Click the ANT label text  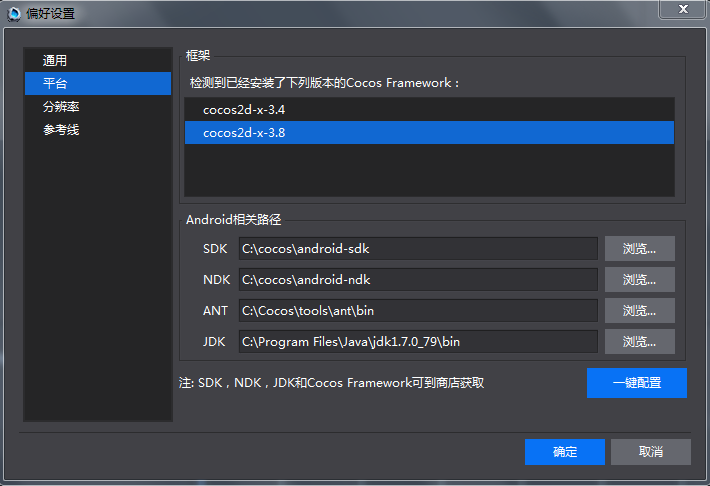tap(215, 311)
